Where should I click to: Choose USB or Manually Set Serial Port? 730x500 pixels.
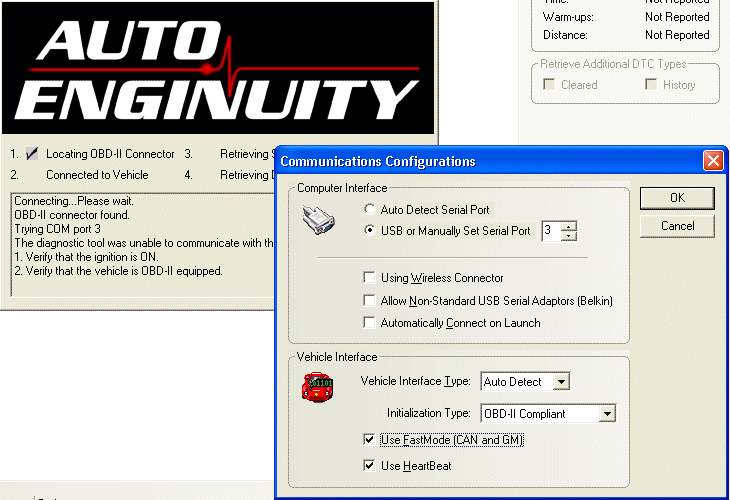(x=371, y=231)
